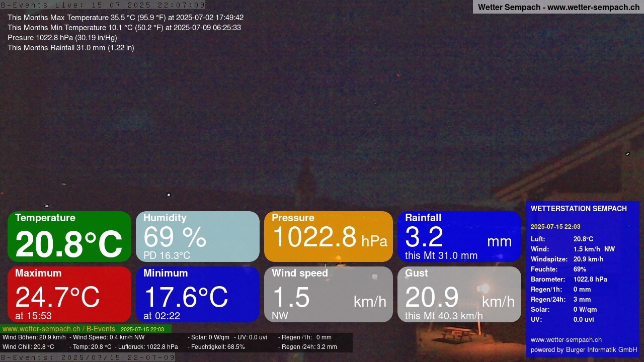Click the 'UV: 0.0 uvi' panel row
The width and height of the screenshot is (644, 362).
[562, 320]
